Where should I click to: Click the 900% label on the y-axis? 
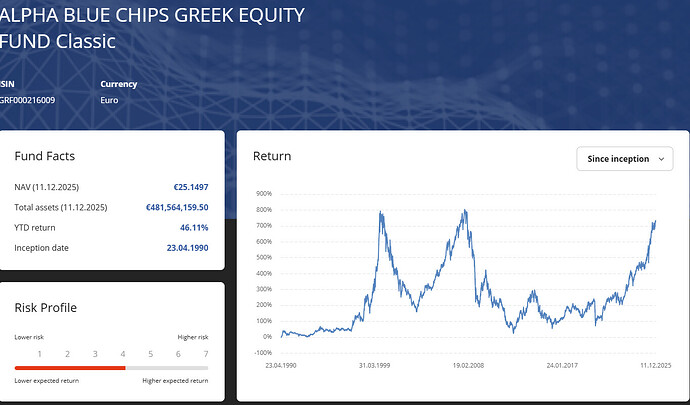[x=264, y=194]
